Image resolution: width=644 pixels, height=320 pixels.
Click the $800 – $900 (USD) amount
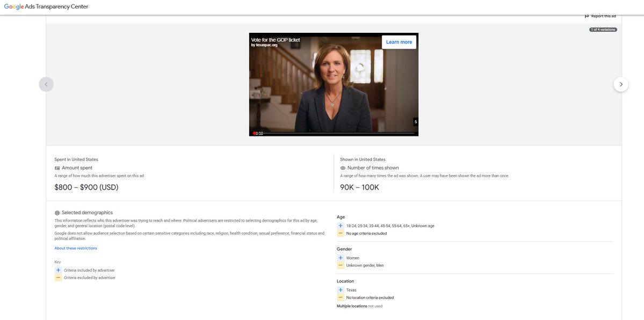point(86,187)
